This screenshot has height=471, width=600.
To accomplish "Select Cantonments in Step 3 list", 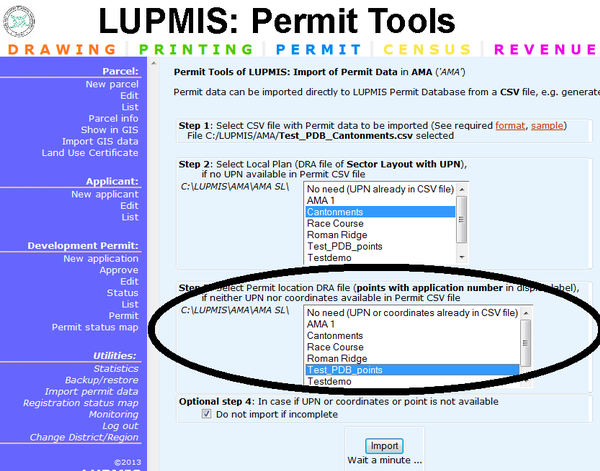I will (412, 336).
